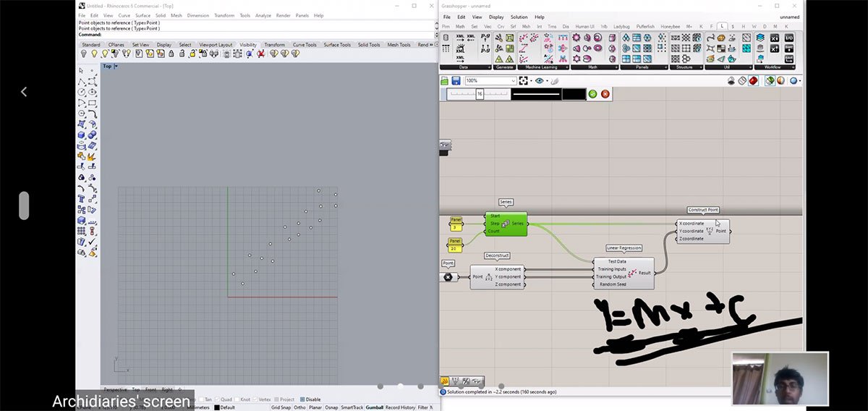Image resolution: width=868 pixels, height=411 pixels.
Task: Save the Grasshopper document with floppy icon
Action: [x=455, y=81]
